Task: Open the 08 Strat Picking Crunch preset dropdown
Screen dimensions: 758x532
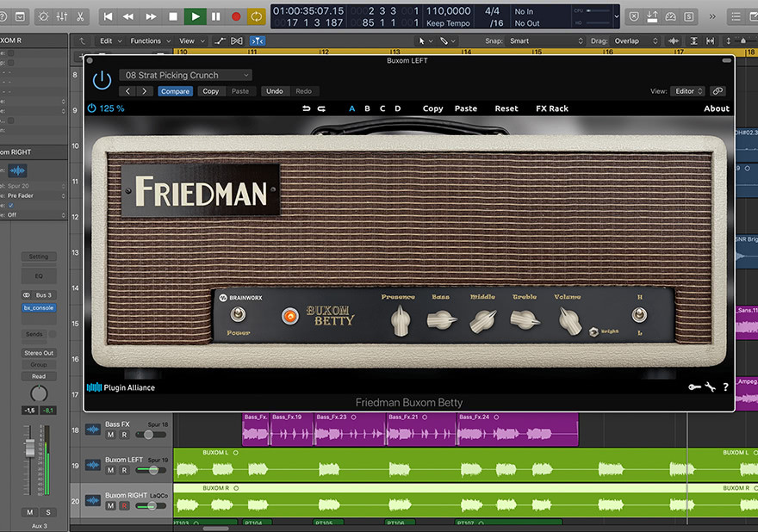Action: tap(184, 76)
